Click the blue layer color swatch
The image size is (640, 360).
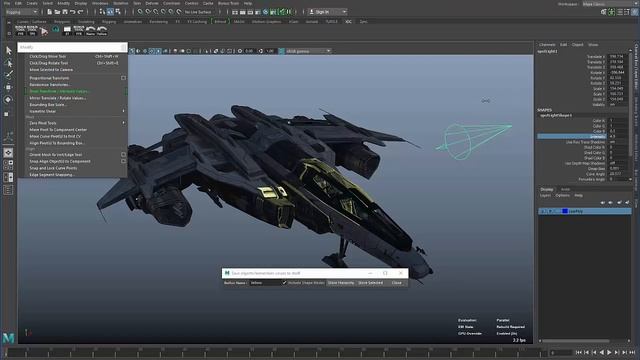point(565,211)
